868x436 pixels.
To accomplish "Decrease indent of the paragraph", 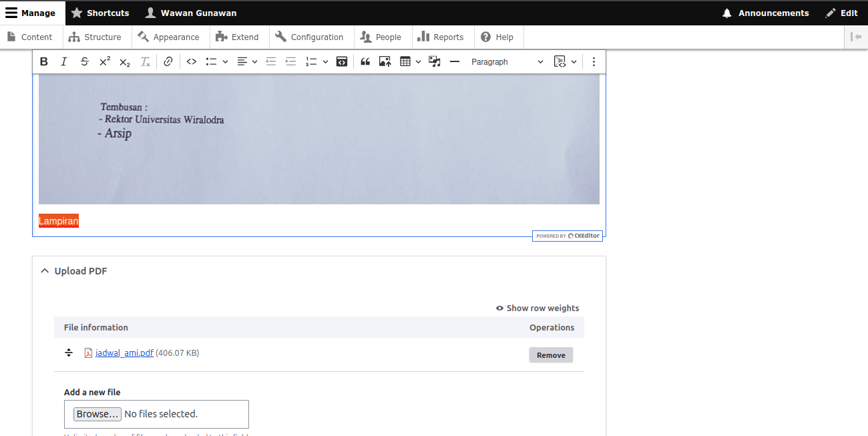I will (271, 61).
